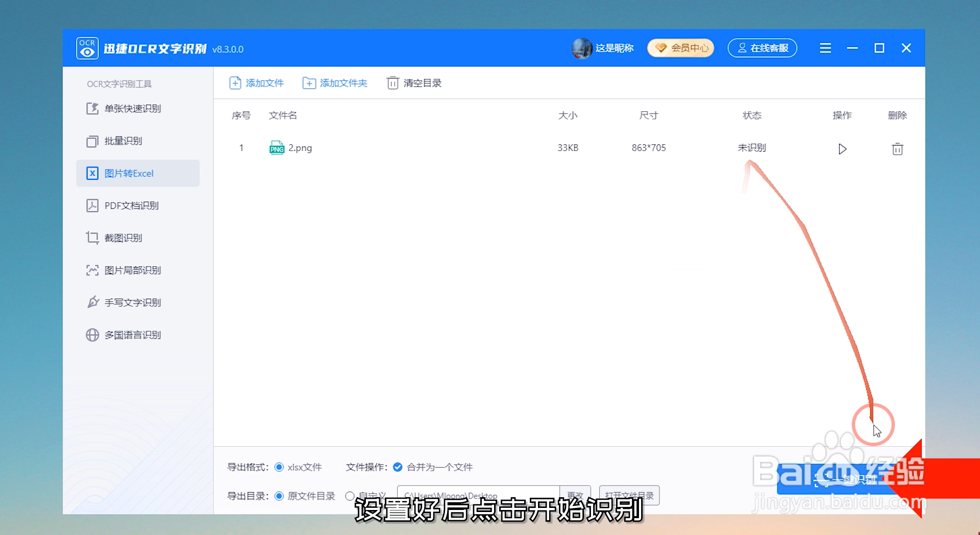Screen dimensions: 980x535
Task: Click the 尺寸 column header
Action: 649,115
